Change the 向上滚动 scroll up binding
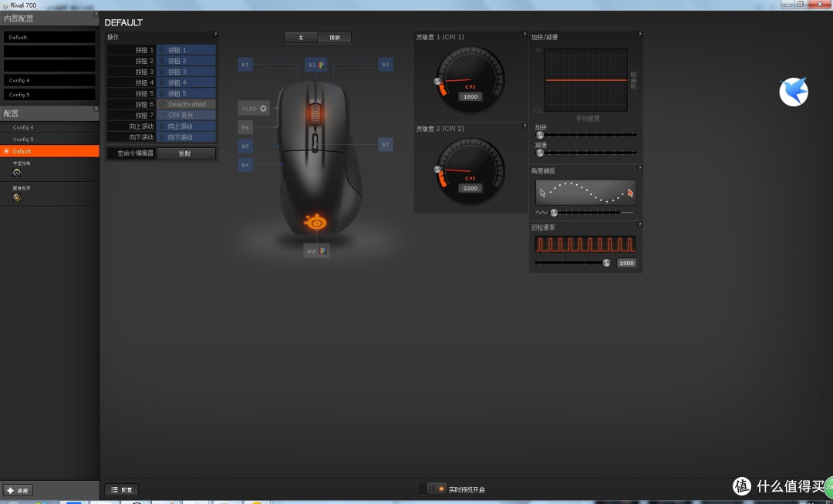 pyautogui.click(x=186, y=126)
